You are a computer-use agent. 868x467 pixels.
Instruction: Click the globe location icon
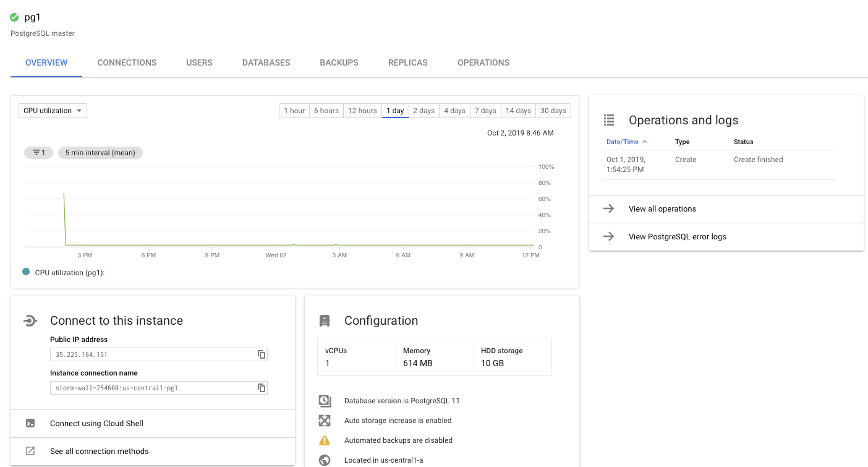(325, 460)
